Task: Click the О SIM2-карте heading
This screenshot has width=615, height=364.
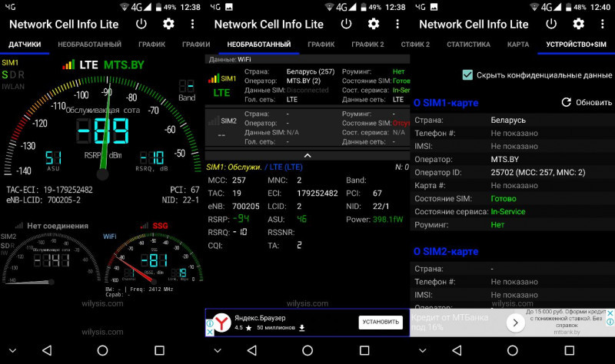Action: click(x=446, y=252)
